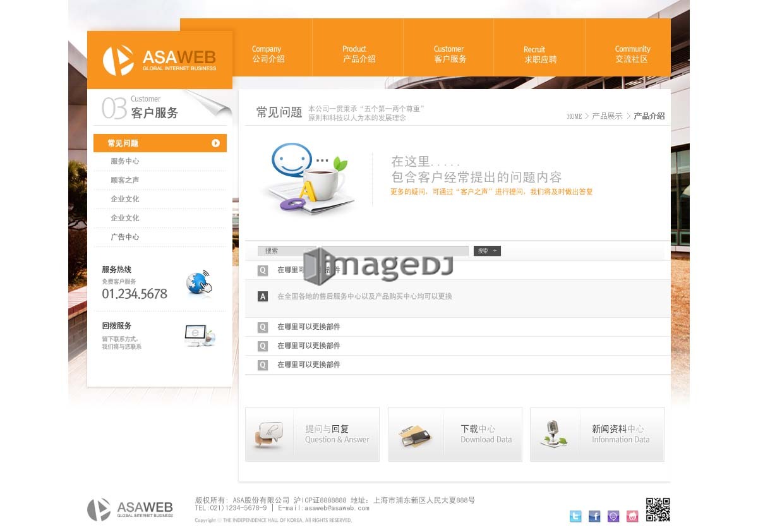Open the Company 公司介绍 menu
This screenshot has width=758, height=532.
click(x=268, y=54)
